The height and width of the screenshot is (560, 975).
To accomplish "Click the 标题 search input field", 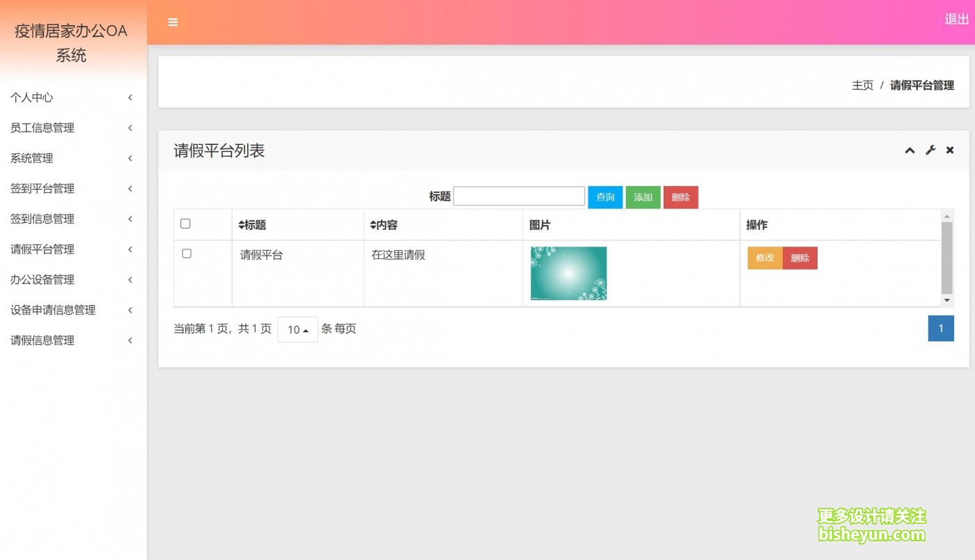I will tap(519, 196).
